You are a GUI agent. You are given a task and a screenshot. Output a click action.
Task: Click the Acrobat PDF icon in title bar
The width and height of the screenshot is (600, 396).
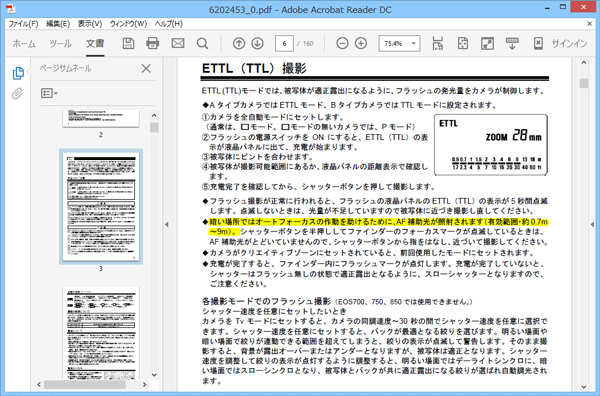(x=10, y=9)
